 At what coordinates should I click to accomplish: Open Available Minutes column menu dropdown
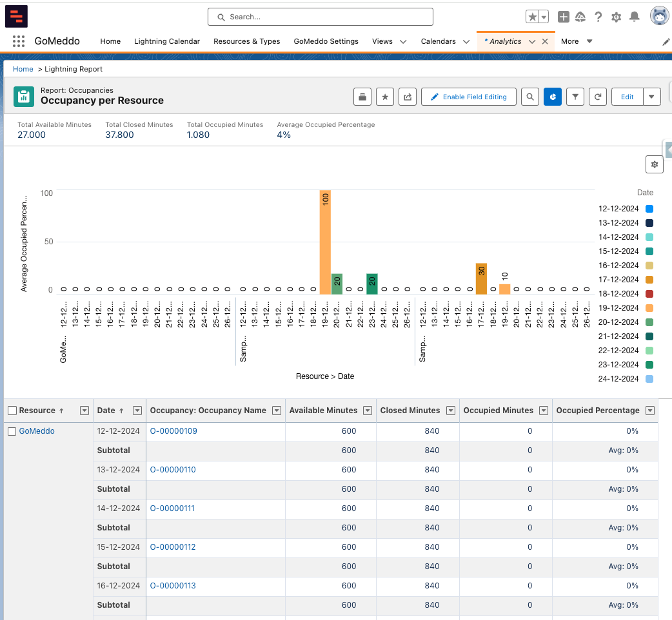pyautogui.click(x=368, y=411)
